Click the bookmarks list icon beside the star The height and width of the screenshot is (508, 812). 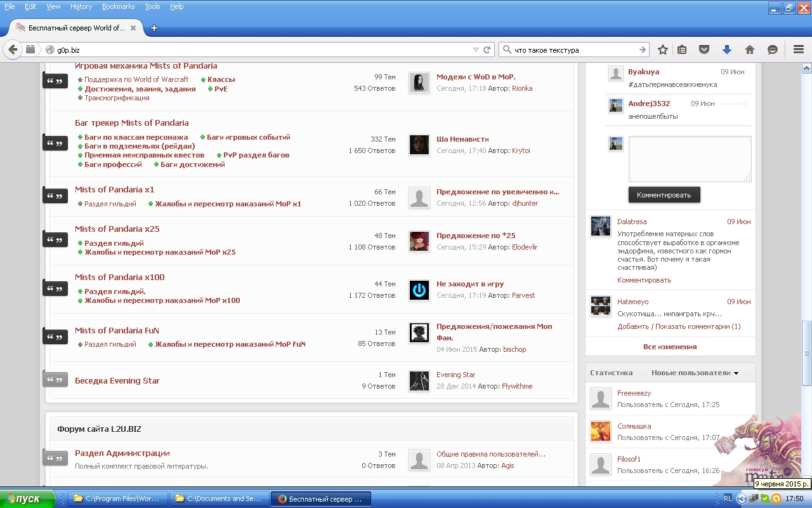(682, 50)
